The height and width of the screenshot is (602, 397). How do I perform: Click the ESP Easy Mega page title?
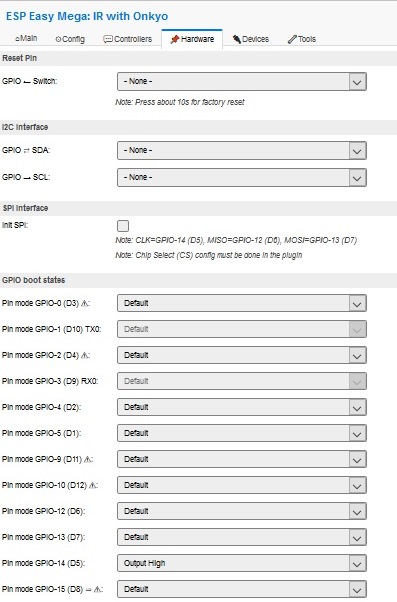87,16
